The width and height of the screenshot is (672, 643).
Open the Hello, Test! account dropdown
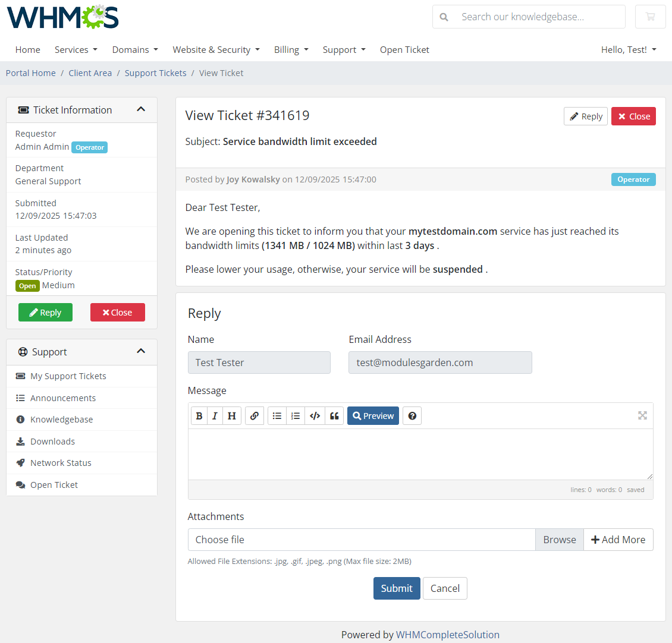click(x=628, y=49)
